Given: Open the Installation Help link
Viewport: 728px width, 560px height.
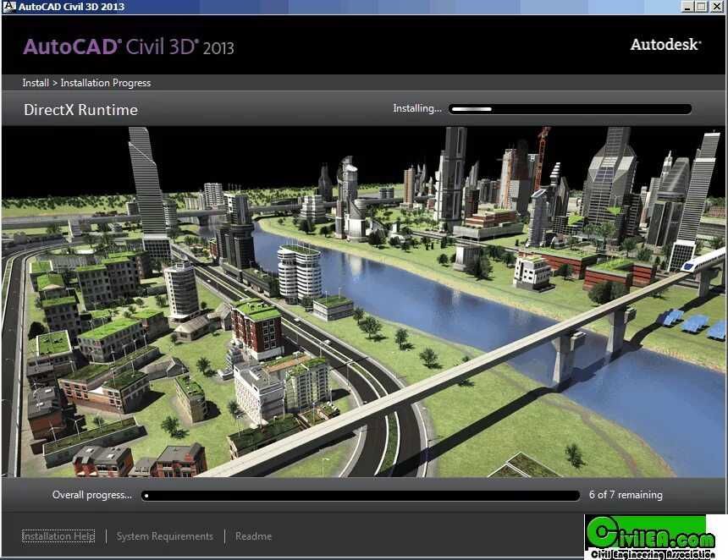Looking at the screenshot, I should 58,535.
